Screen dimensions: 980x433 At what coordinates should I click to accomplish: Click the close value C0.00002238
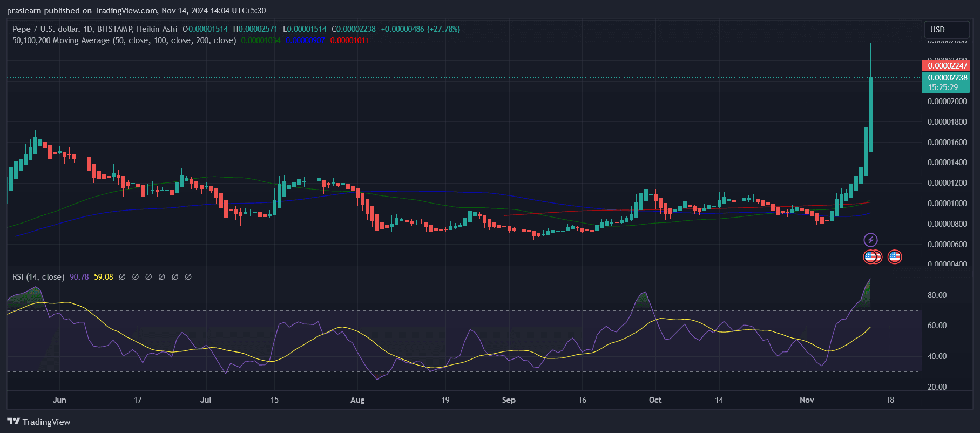tap(354, 29)
